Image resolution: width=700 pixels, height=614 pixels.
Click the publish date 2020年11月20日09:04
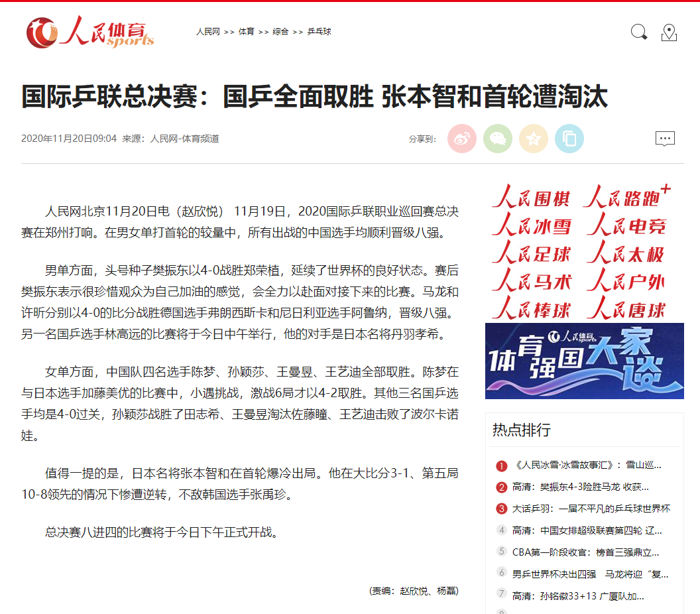(69, 139)
